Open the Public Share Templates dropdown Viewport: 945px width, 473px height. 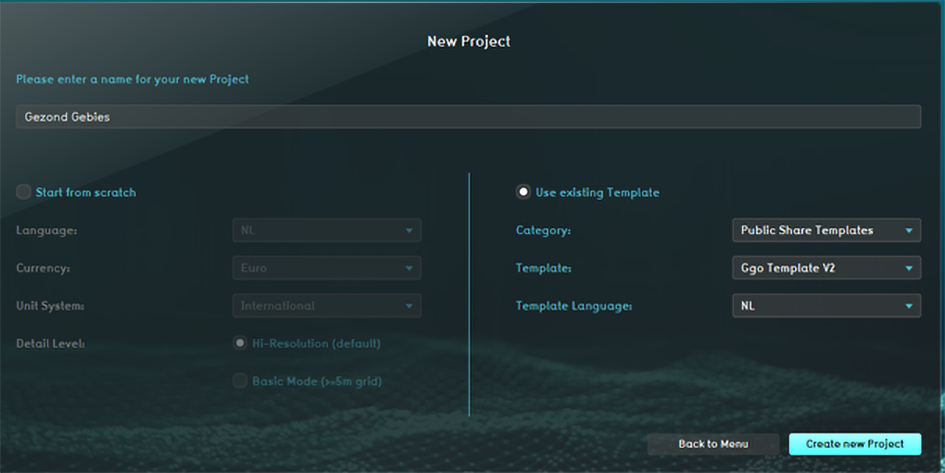point(825,230)
